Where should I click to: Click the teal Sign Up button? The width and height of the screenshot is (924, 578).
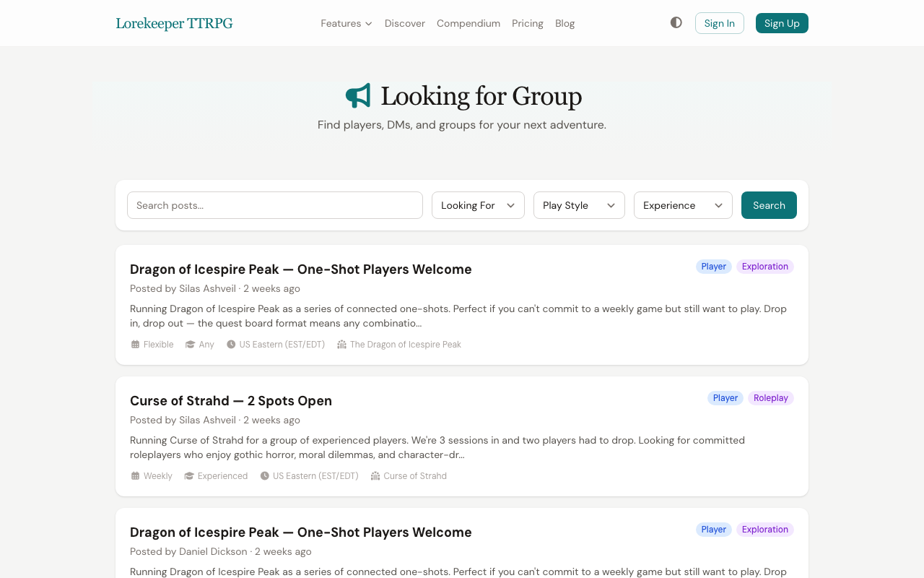point(782,23)
